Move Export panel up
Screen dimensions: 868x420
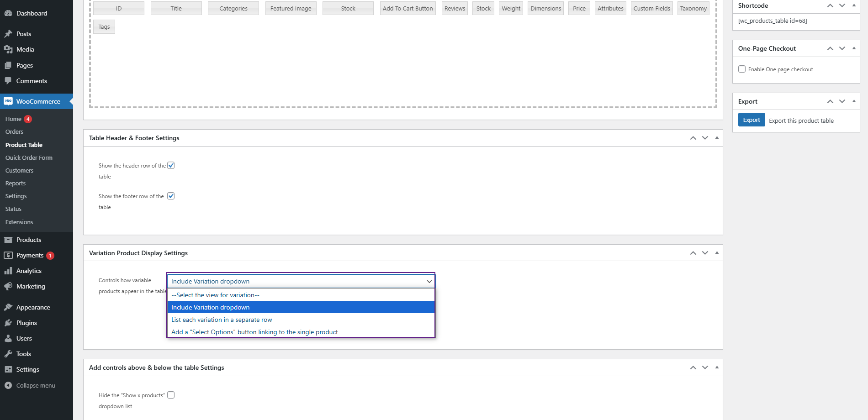pyautogui.click(x=830, y=101)
